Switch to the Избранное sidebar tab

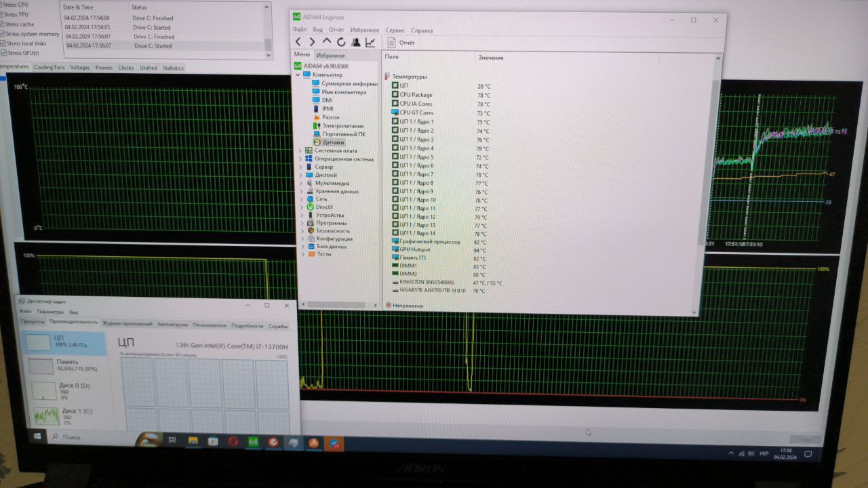click(330, 56)
